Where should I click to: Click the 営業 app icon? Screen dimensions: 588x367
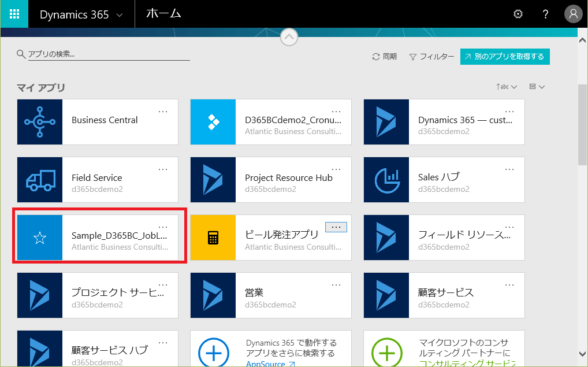pyautogui.click(x=213, y=295)
